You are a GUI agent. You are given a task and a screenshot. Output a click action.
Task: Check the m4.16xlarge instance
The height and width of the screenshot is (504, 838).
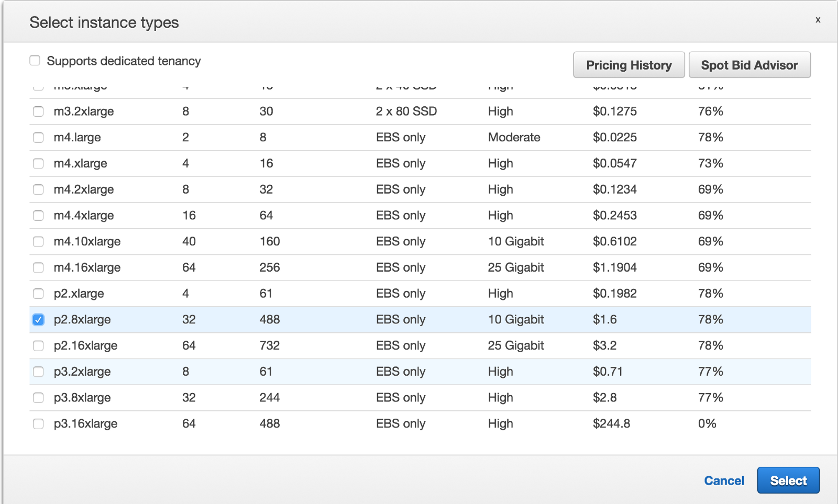pyautogui.click(x=38, y=268)
